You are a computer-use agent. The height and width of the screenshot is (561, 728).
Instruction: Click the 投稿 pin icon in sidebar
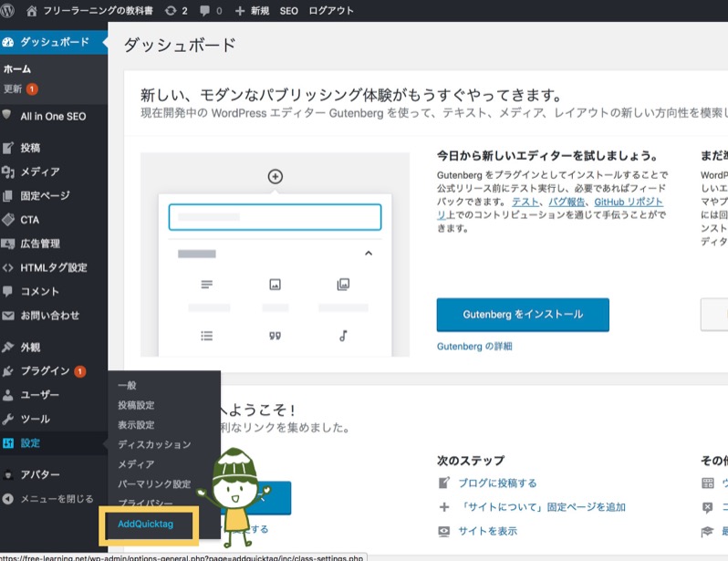click(8, 148)
